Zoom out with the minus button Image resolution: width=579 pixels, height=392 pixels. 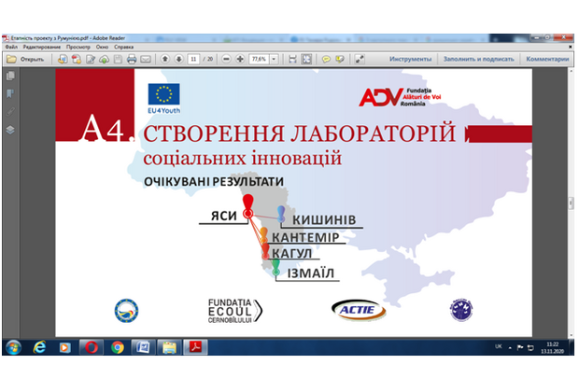pos(226,59)
